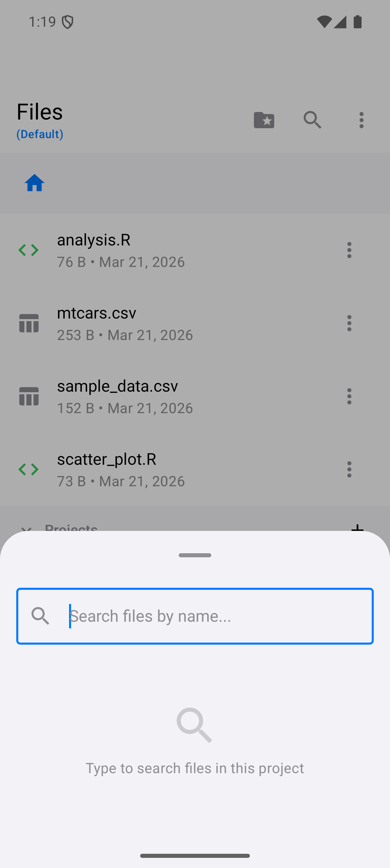Image resolution: width=390 pixels, height=868 pixels.
Task: Open the favorite folders star icon
Action: (263, 120)
